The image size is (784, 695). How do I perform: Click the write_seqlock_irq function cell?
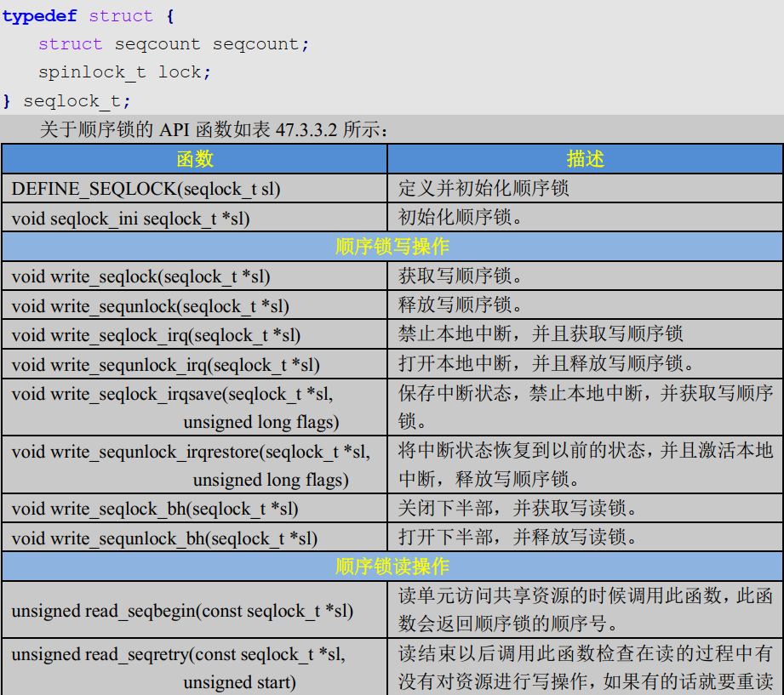156,335
